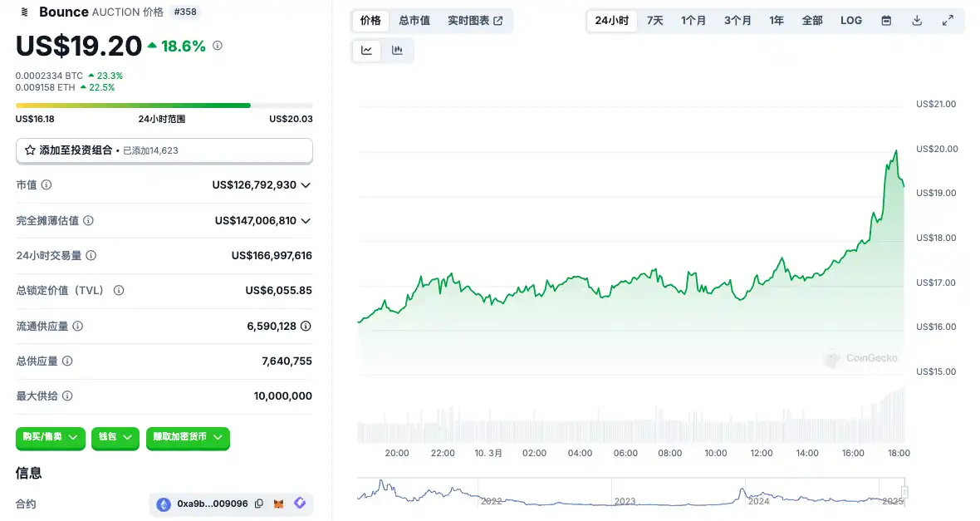Show the 总供应量 info tooltip
The width and height of the screenshot is (980, 521).
click(67, 361)
